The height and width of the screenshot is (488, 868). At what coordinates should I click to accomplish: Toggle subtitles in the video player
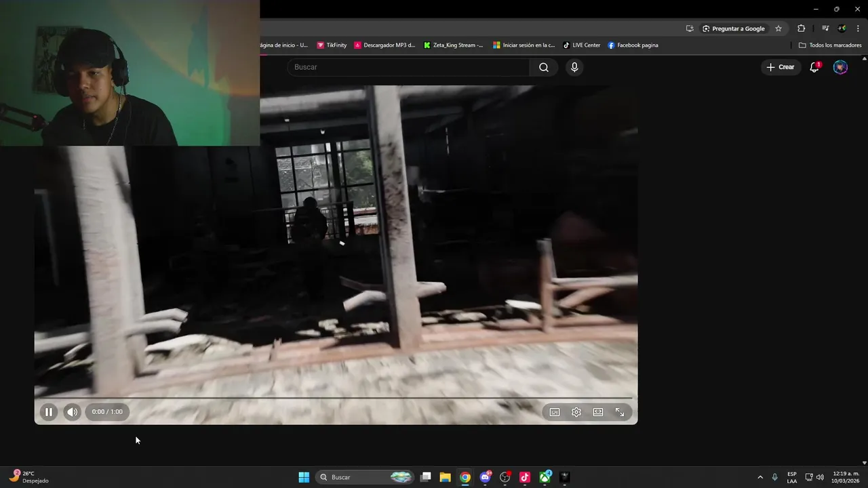(x=555, y=412)
